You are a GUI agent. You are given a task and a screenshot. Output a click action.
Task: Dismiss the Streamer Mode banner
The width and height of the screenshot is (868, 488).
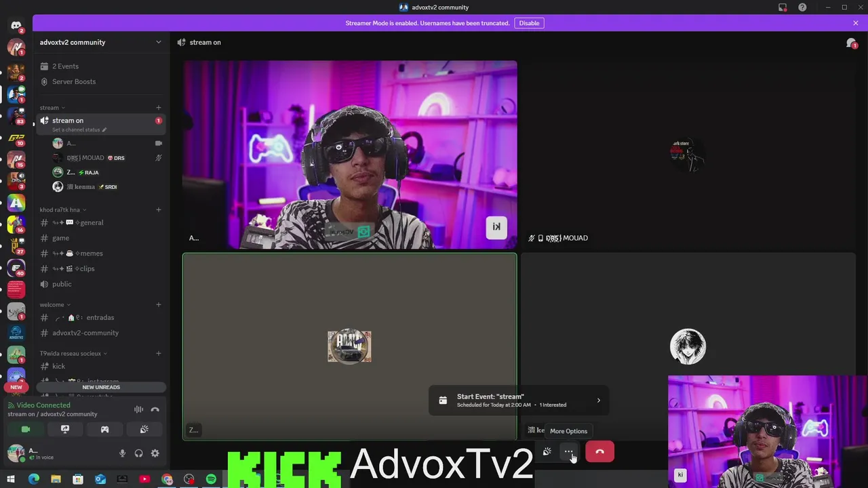click(x=856, y=23)
